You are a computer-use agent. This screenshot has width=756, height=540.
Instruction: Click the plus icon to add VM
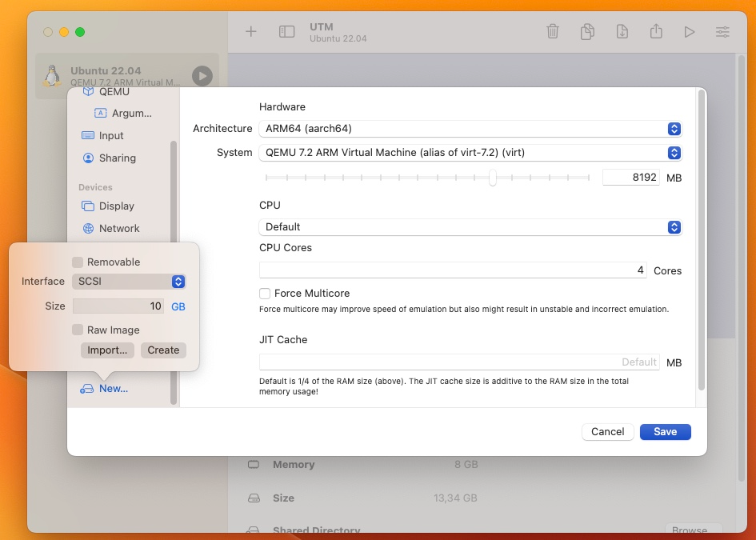tap(250, 32)
